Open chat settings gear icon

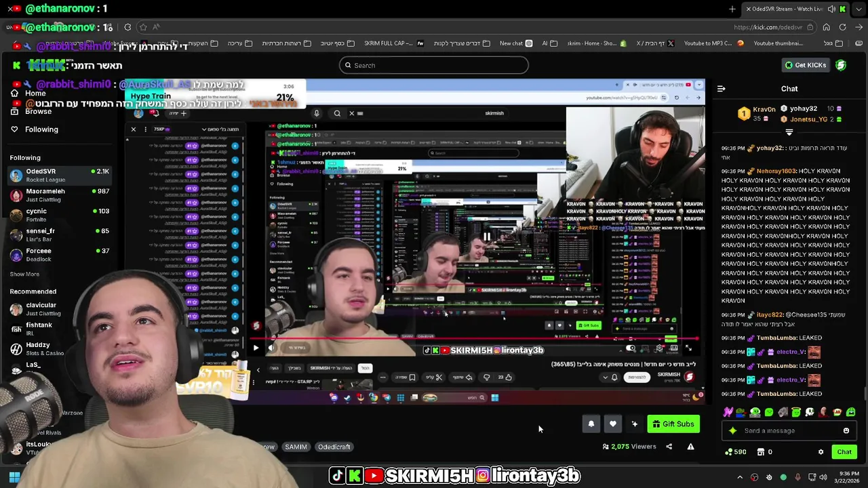point(821,452)
